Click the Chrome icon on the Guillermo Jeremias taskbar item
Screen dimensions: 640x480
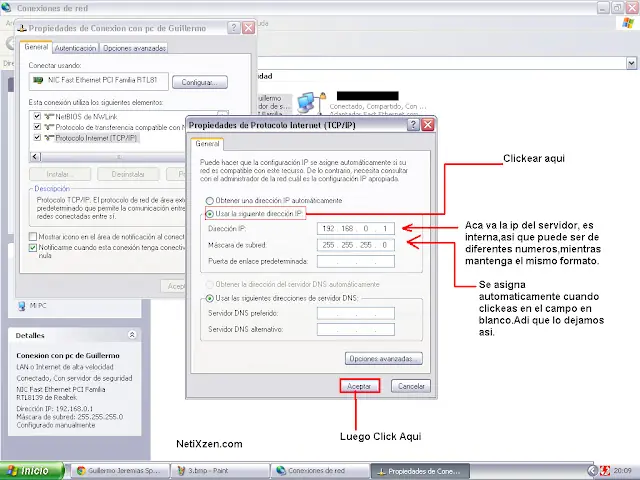[x=81, y=471]
